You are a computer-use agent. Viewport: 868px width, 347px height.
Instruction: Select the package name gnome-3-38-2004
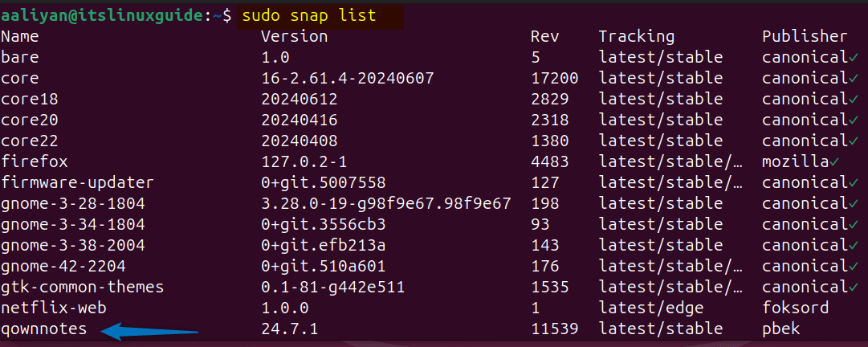(x=72, y=246)
